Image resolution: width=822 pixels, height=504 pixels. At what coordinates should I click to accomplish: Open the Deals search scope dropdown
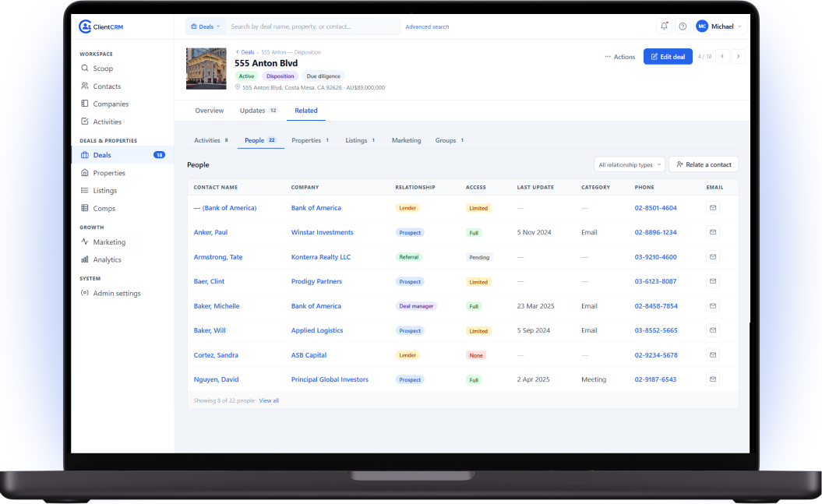[x=206, y=26]
